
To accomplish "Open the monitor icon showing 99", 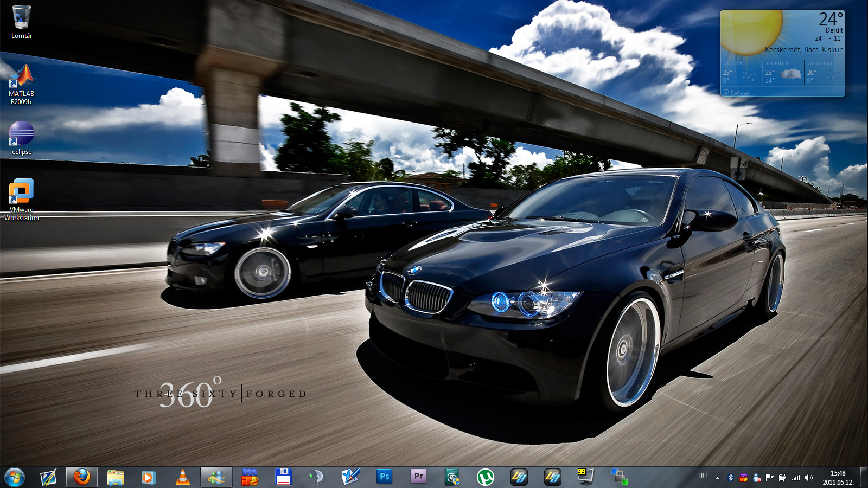I will point(586,477).
